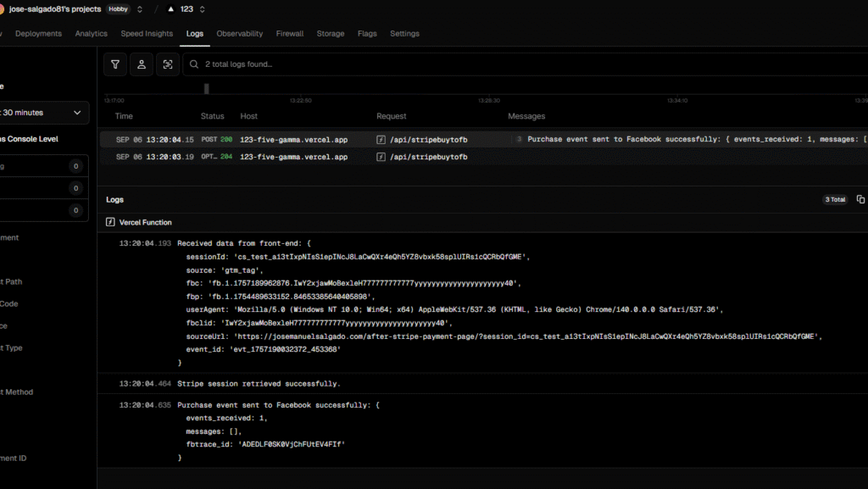
Task: Go to the Firewall tab
Action: pyautogui.click(x=290, y=34)
